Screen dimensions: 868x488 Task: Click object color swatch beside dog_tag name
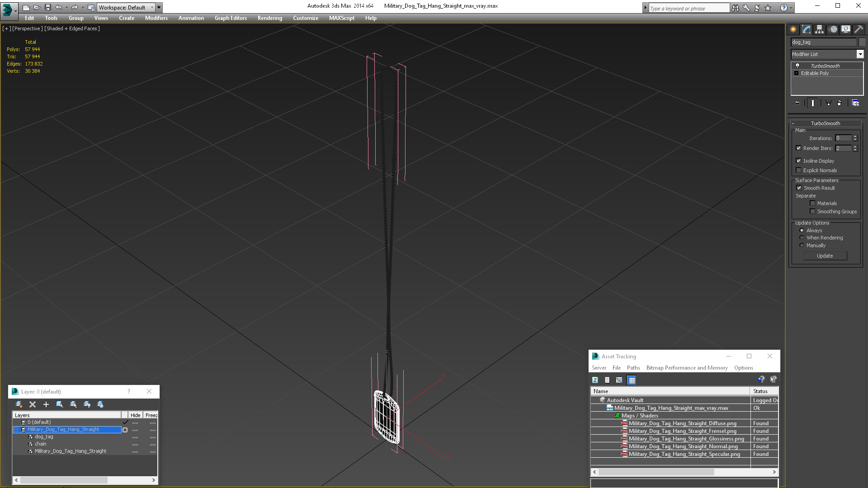(862, 42)
